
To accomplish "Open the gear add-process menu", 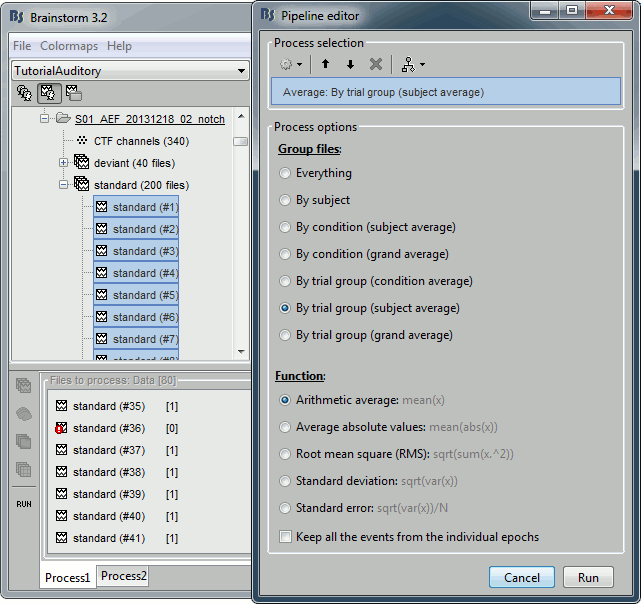I will (292, 64).
